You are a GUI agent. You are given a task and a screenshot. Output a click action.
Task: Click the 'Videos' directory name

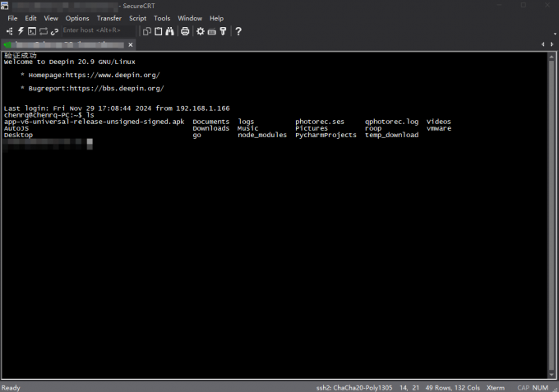438,122
